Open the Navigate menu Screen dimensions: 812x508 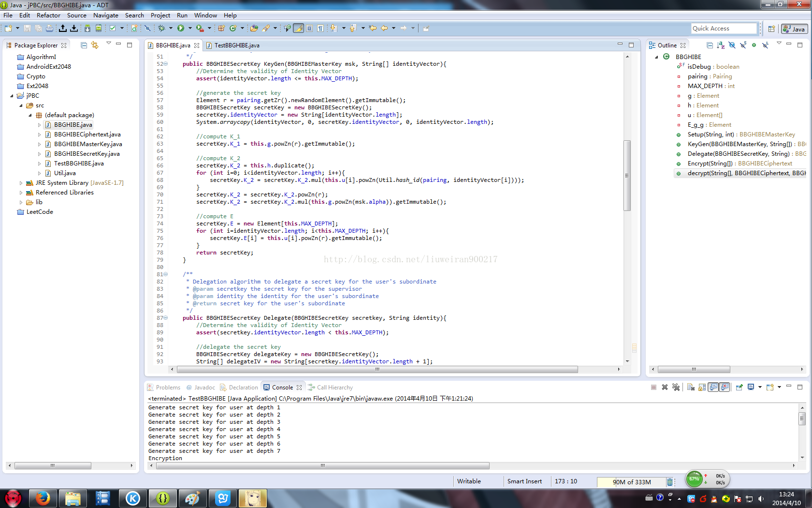point(106,15)
